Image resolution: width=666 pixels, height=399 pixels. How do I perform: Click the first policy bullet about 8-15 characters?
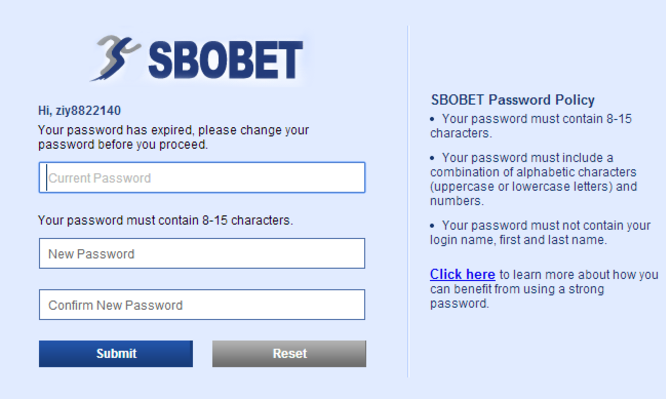tap(531, 126)
